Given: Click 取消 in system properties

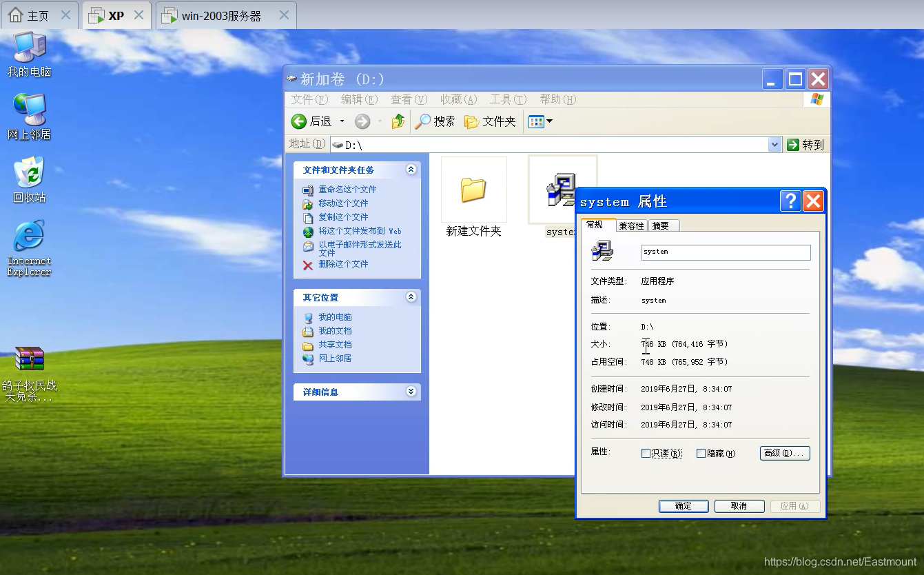Looking at the screenshot, I should click(739, 506).
